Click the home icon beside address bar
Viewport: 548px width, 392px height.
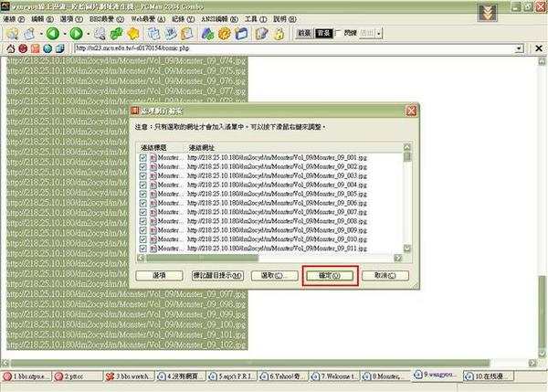click(x=10, y=48)
